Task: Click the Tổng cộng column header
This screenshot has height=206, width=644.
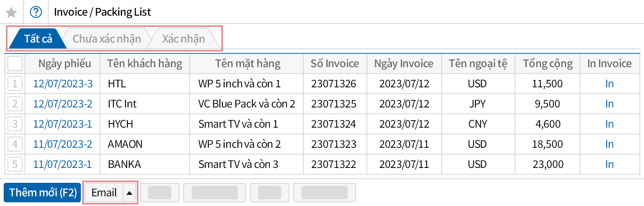Action: [548, 63]
